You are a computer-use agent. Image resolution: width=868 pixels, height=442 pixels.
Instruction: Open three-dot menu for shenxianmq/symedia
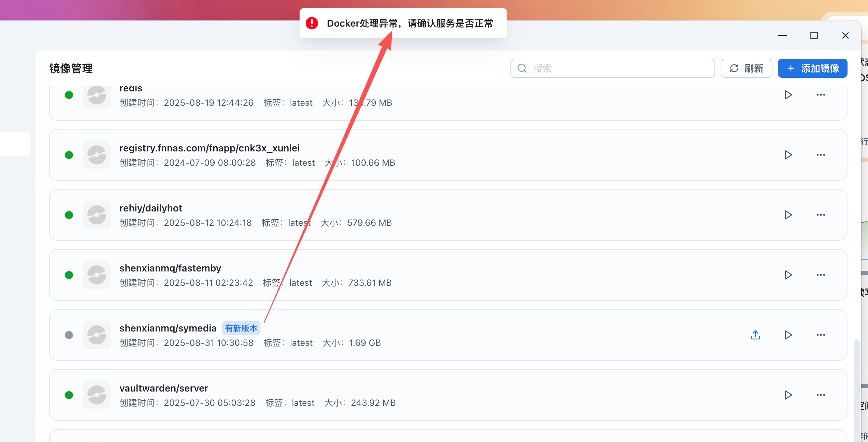coord(821,335)
